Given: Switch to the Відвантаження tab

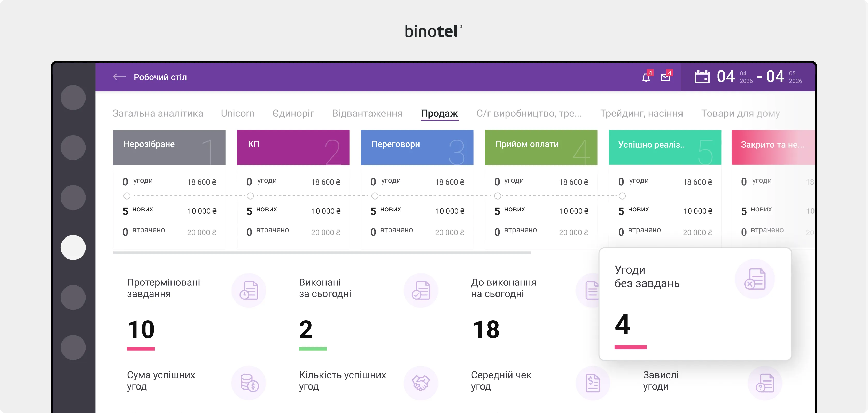Looking at the screenshot, I should [x=367, y=113].
